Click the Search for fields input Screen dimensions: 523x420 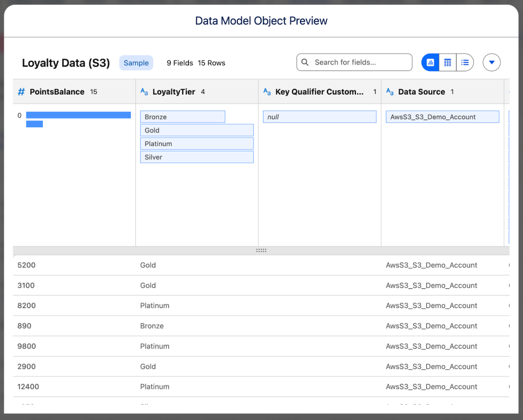point(354,62)
